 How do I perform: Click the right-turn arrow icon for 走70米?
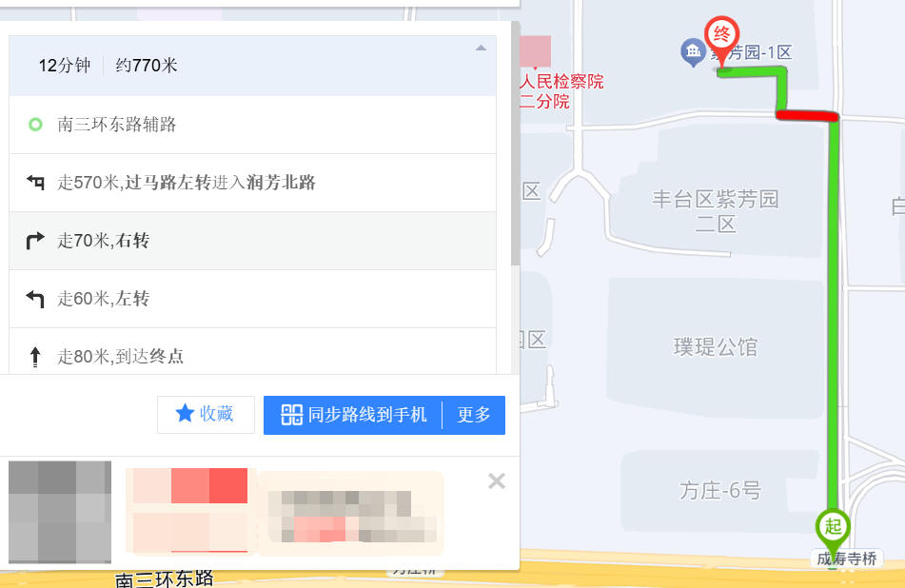click(x=35, y=241)
